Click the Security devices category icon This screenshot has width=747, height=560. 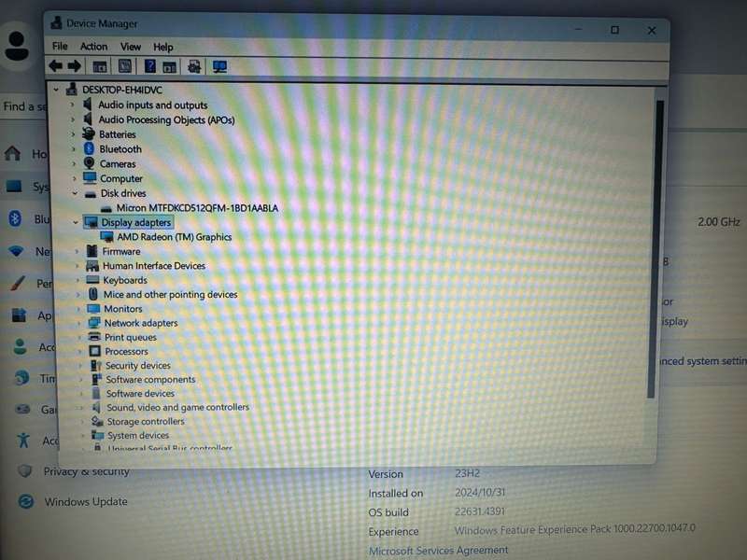(x=96, y=365)
